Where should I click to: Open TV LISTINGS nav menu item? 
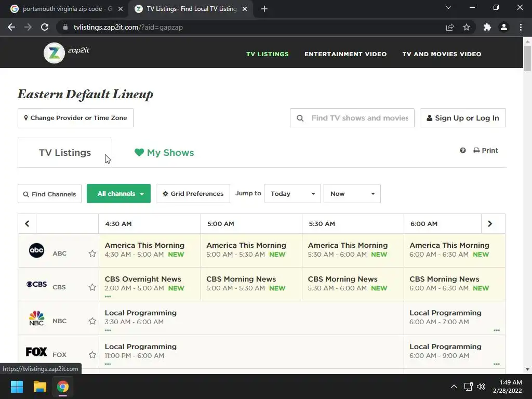268,54
